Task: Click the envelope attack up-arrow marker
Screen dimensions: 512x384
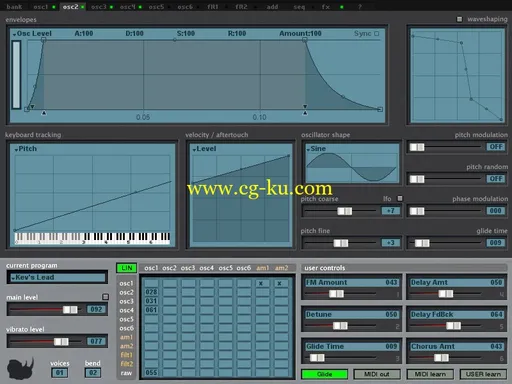Action: click(x=44, y=113)
